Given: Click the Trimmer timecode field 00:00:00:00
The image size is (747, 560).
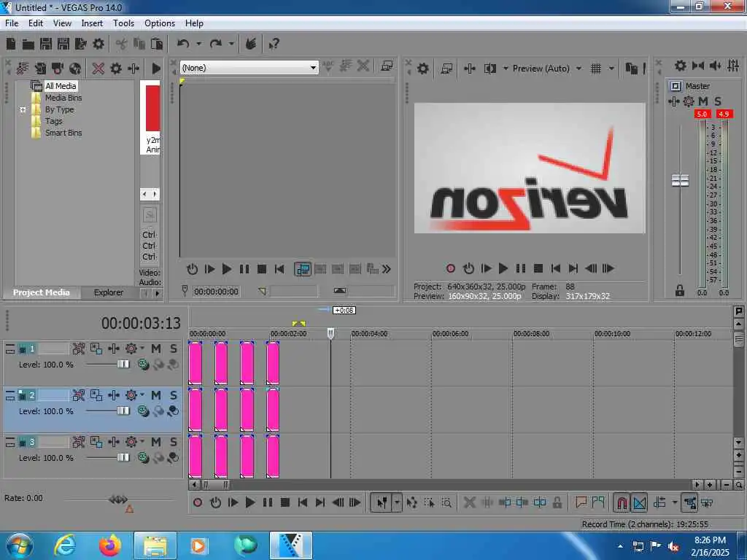Looking at the screenshot, I should [216, 292].
